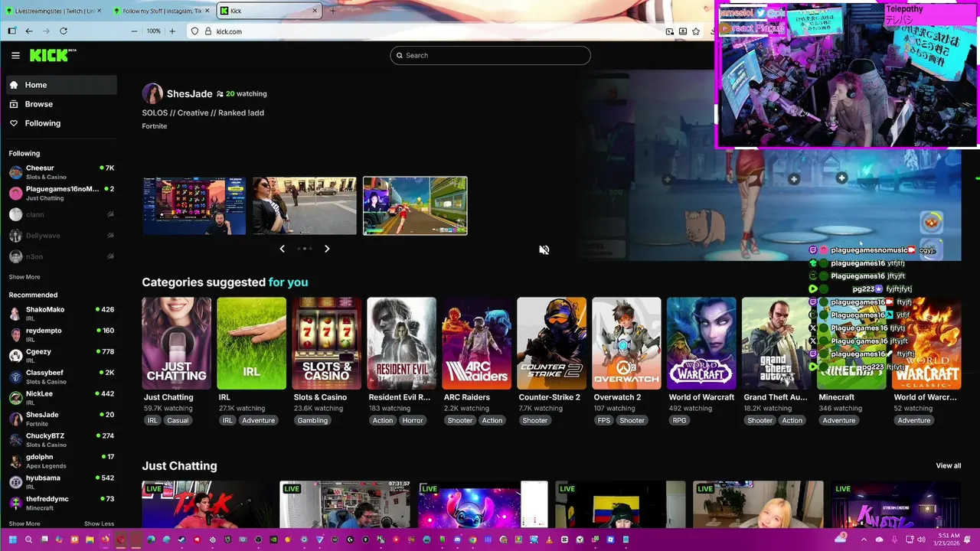
Task: Open thefreddymc recommended channel
Action: coord(61,503)
